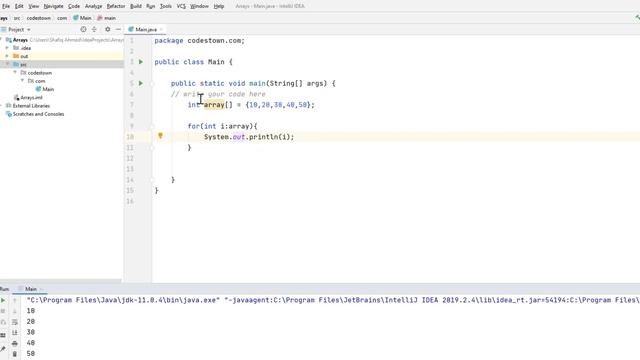Click the Down the stack trace arrow
Image resolution: width=640 pixels, height=360 pixels.
pyautogui.click(x=15, y=311)
